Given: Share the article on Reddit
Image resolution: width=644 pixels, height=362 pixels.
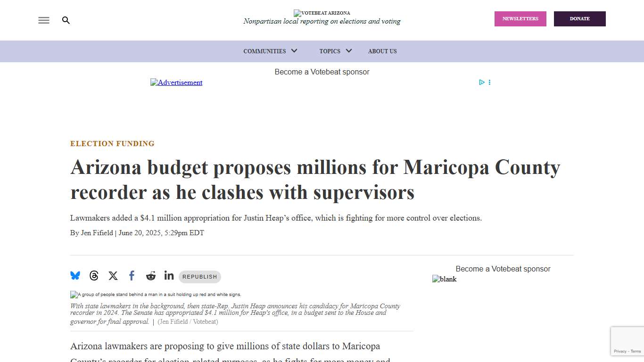Looking at the screenshot, I should [x=150, y=276].
